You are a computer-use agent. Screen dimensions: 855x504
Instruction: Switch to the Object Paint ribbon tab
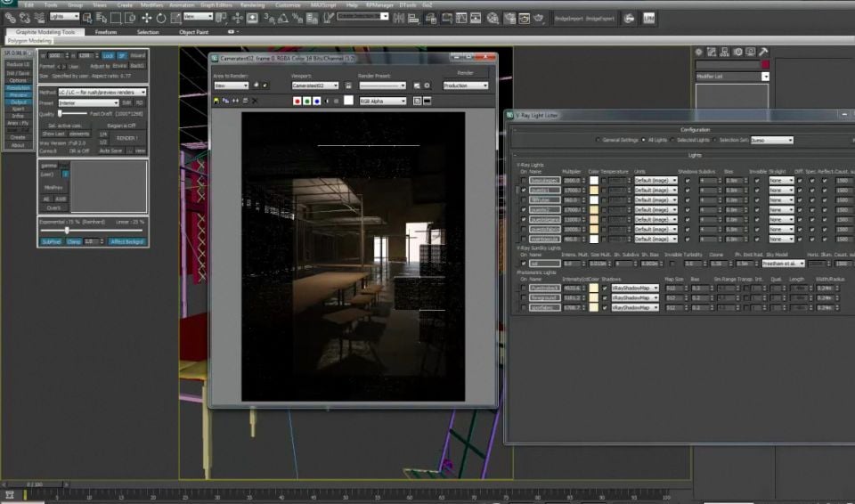tap(193, 32)
